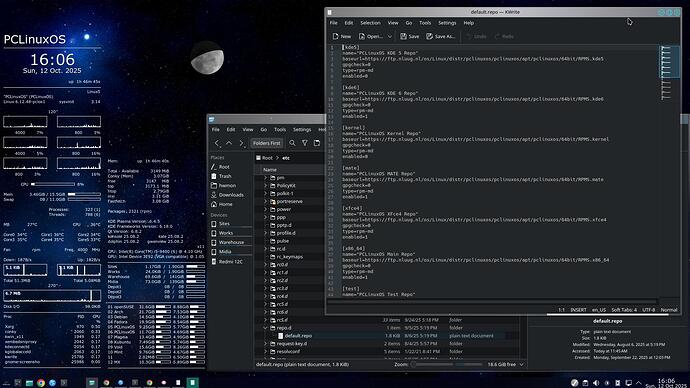Viewport: 690px width, 388px height.
Task: Click the Forward arrow in the file manager
Action: coord(241,143)
